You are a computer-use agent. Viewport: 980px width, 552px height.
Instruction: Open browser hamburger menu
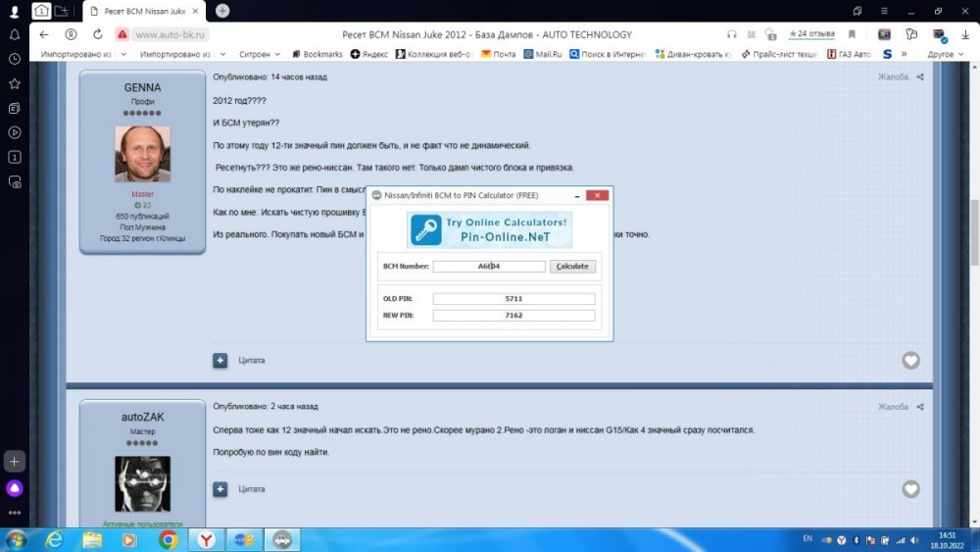pos(884,11)
